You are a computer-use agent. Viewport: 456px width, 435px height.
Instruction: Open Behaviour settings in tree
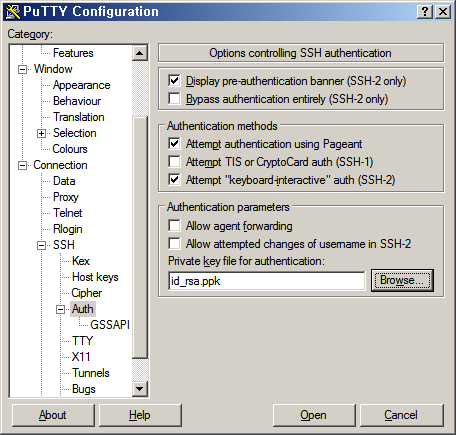click(x=77, y=101)
